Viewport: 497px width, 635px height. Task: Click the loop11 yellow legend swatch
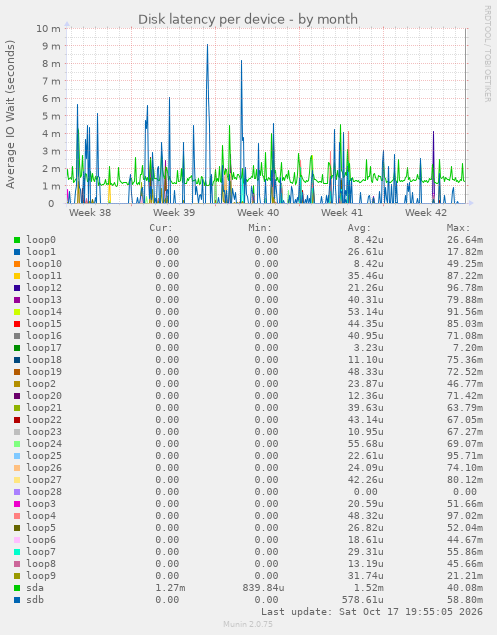click(17, 276)
